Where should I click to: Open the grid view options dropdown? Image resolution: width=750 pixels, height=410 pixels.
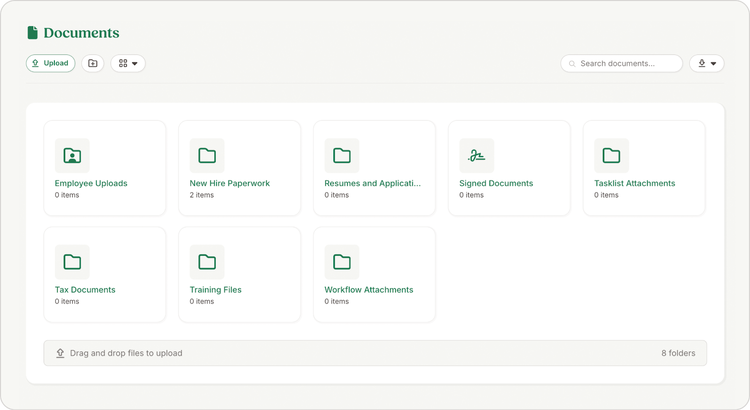pos(128,63)
